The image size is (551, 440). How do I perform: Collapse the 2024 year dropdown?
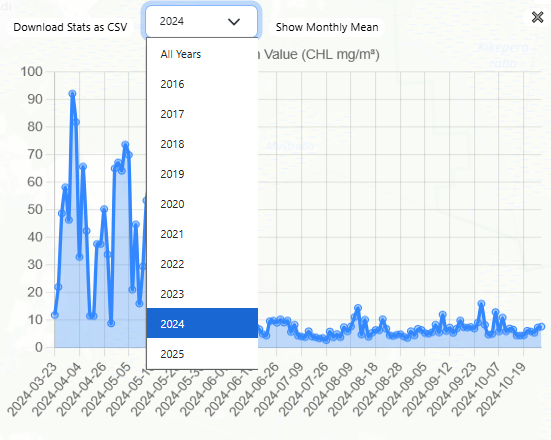(x=201, y=21)
